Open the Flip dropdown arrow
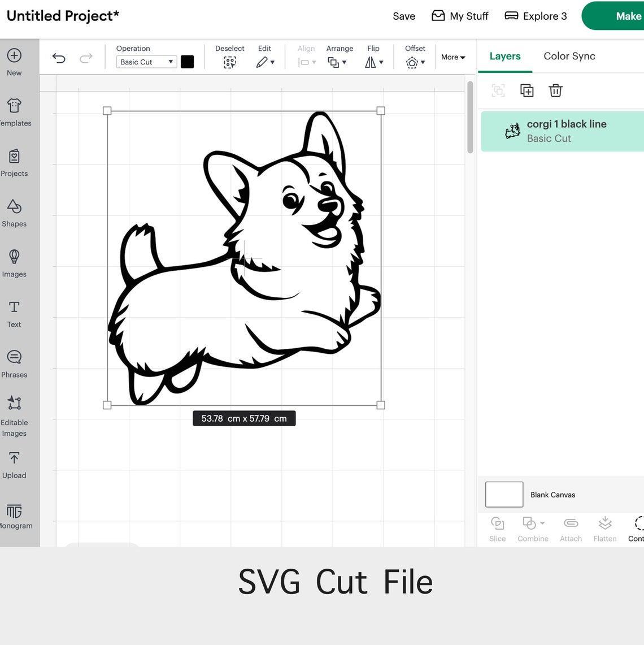This screenshot has width=644, height=645. [x=381, y=62]
